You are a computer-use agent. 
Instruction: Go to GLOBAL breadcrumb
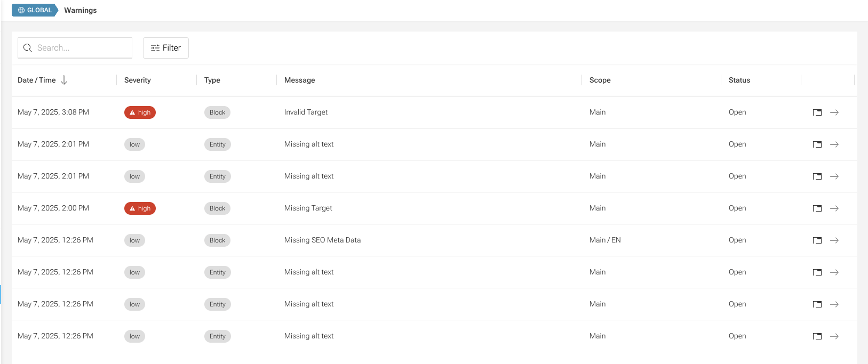[35, 10]
